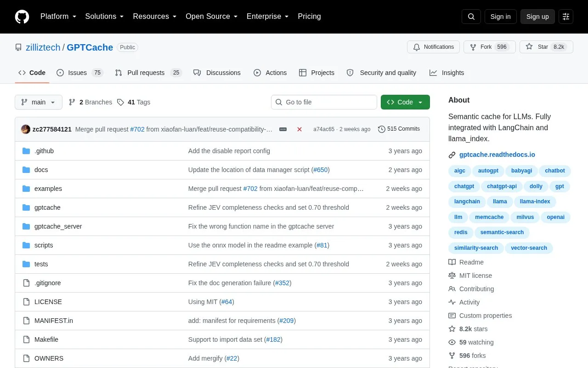Image resolution: width=588 pixels, height=368 pixels.
Task: Open the OWNERS file
Action: pos(49,358)
